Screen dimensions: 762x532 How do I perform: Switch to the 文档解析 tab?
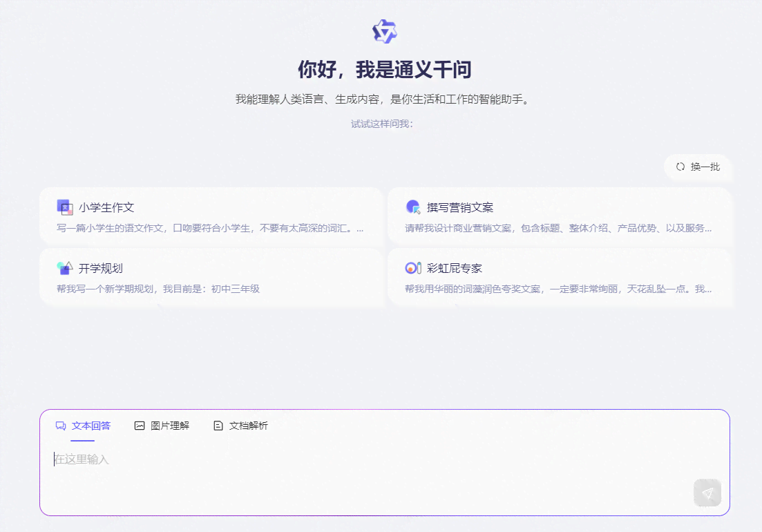tap(240, 426)
